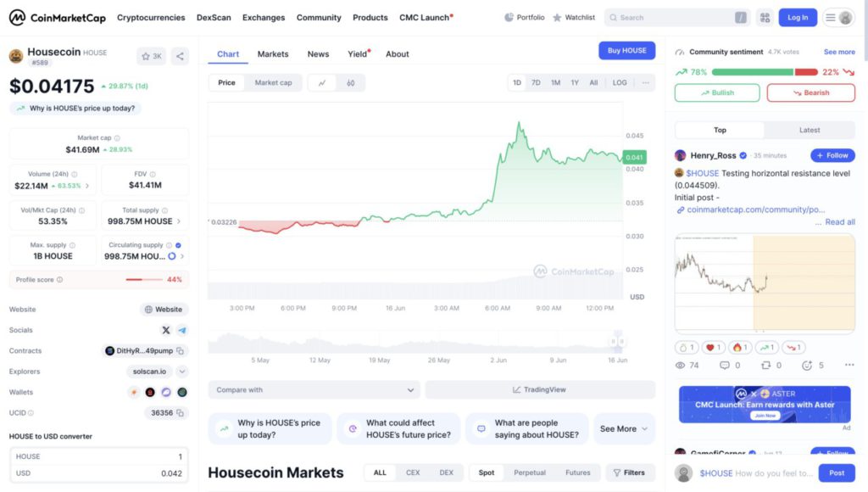Click the comment icon on Henry_Ross post
Viewport: 868px width, 492px height.
(724, 365)
